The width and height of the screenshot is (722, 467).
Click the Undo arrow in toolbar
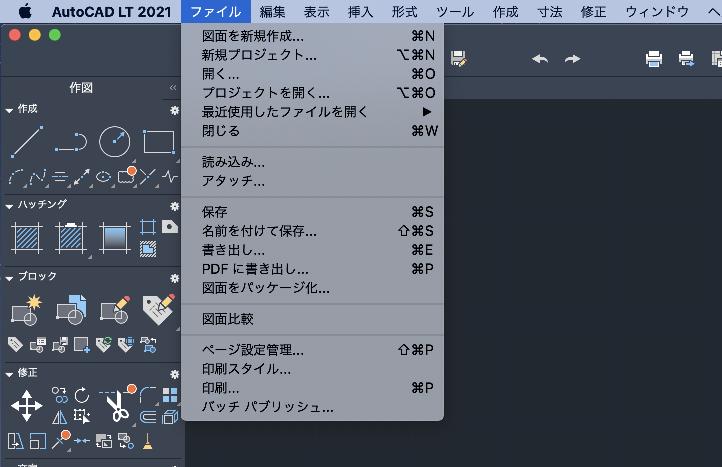pos(540,59)
